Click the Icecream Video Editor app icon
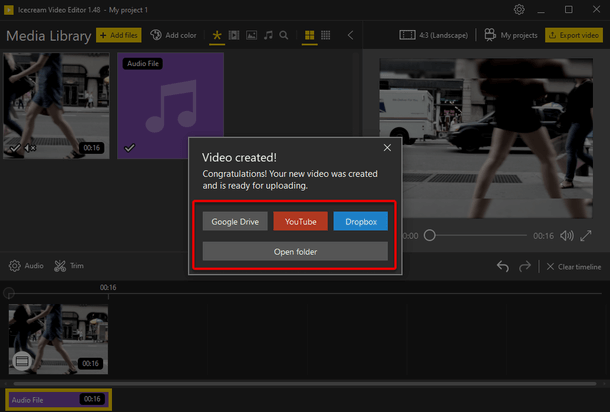The height and width of the screenshot is (412, 610). click(x=9, y=10)
